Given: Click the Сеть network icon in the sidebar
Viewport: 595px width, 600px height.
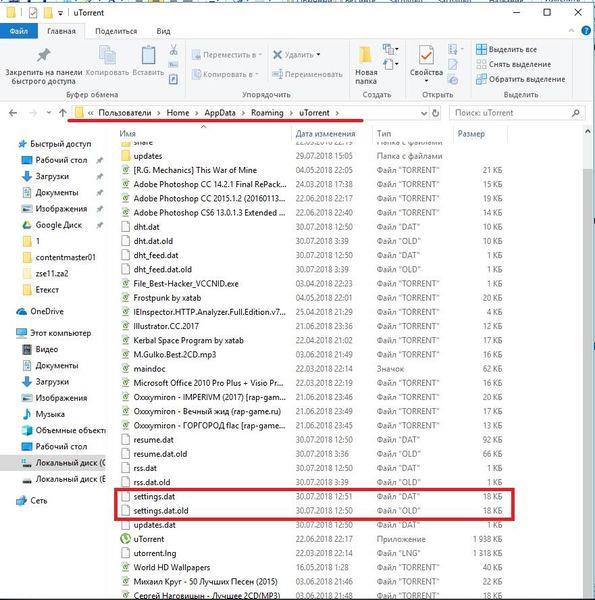Looking at the screenshot, I should click(x=21, y=501).
